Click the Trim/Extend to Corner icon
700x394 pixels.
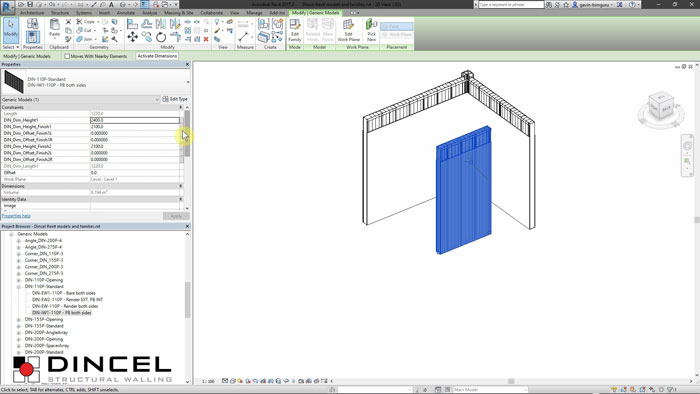tap(175, 37)
